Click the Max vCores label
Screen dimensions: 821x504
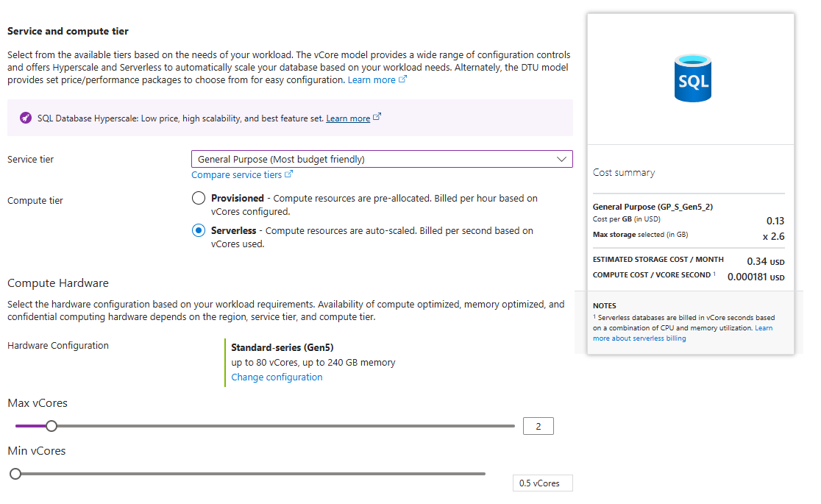tap(38, 403)
